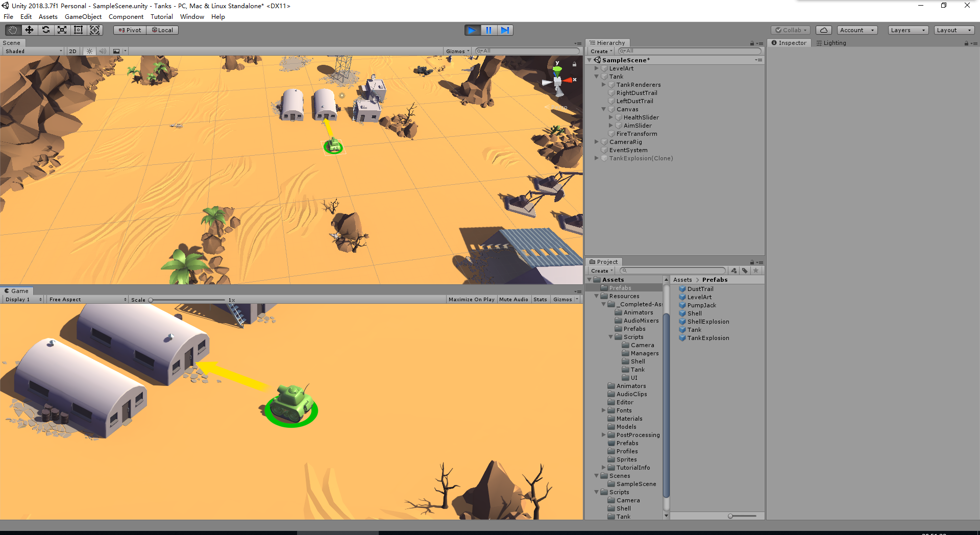Expand the CameraRig hierarchy item
Image resolution: width=980 pixels, height=535 pixels.
[597, 142]
